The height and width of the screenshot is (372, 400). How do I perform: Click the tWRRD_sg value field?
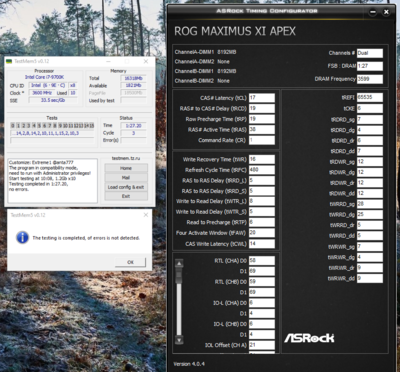coord(370,204)
